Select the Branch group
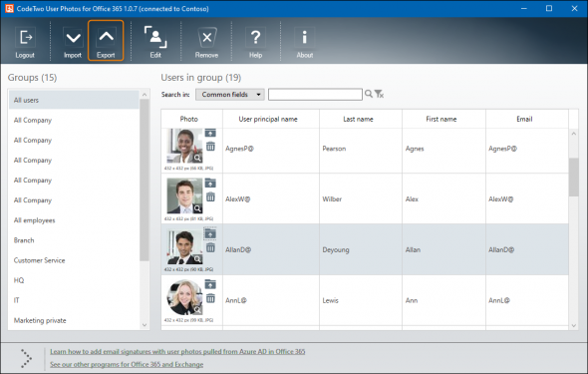Viewport: 588px width, 374px height. click(x=74, y=240)
